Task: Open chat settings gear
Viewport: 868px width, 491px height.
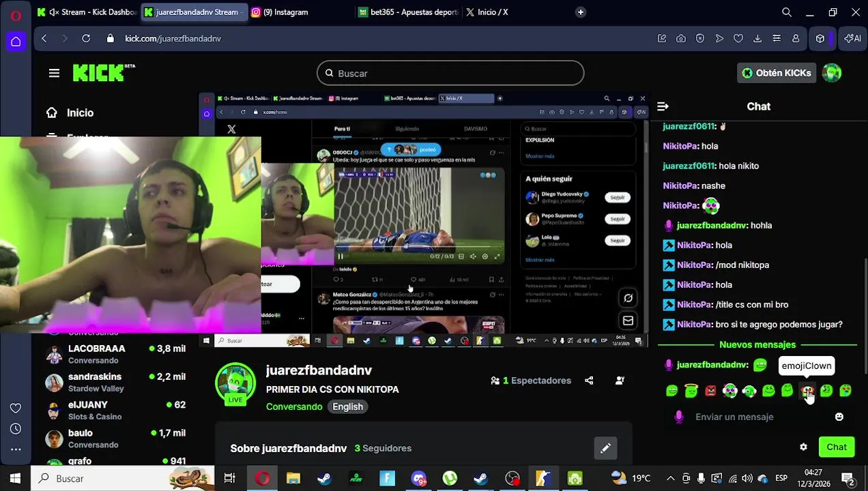Action: [x=803, y=447]
